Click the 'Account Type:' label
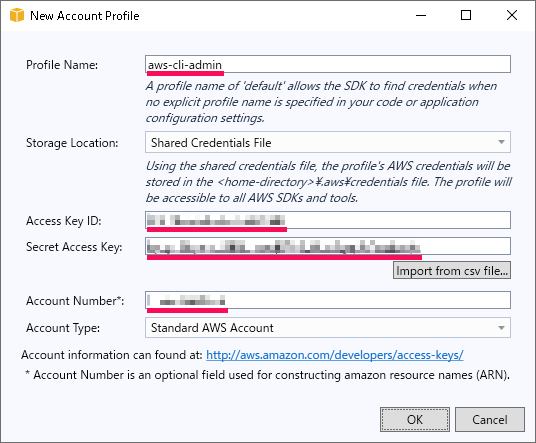This screenshot has width=536, height=443. click(x=63, y=328)
